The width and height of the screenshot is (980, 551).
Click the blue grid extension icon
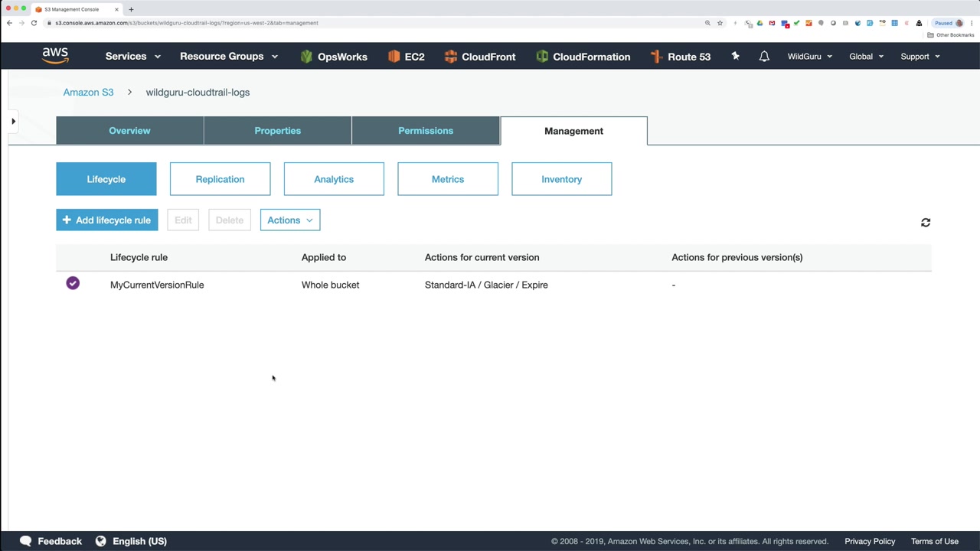(x=894, y=23)
